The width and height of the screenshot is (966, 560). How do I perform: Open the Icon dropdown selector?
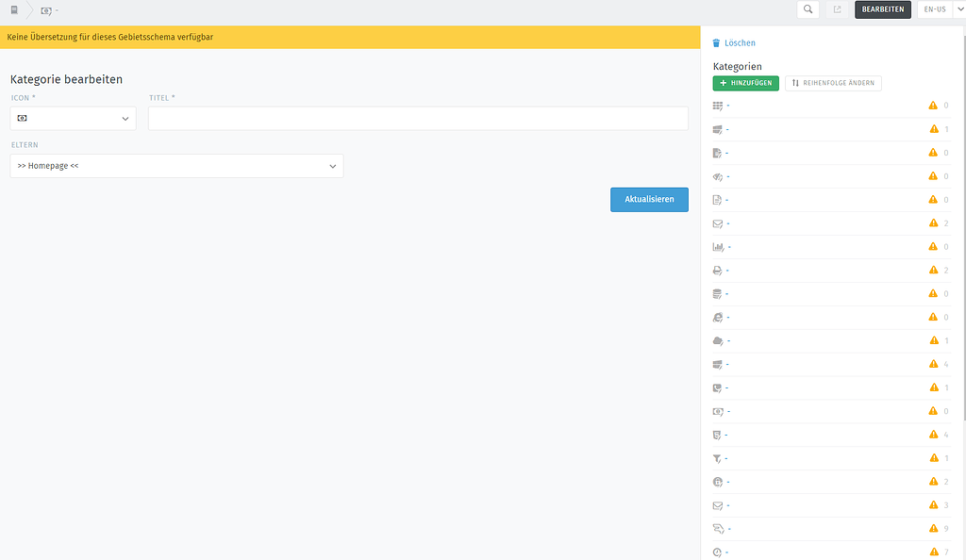73,118
